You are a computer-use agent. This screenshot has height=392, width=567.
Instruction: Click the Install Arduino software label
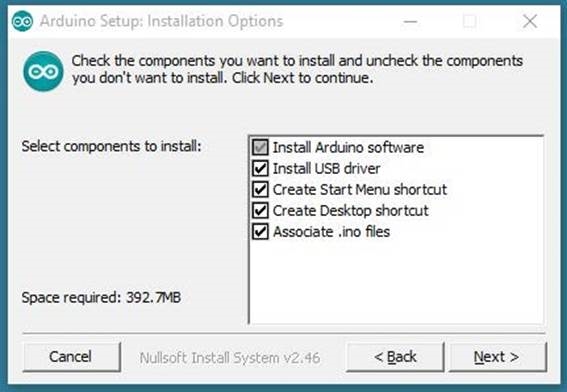pyautogui.click(x=348, y=147)
